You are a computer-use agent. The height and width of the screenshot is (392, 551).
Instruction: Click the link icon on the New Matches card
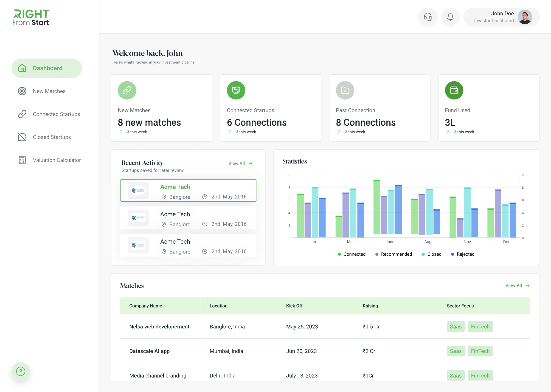(127, 90)
